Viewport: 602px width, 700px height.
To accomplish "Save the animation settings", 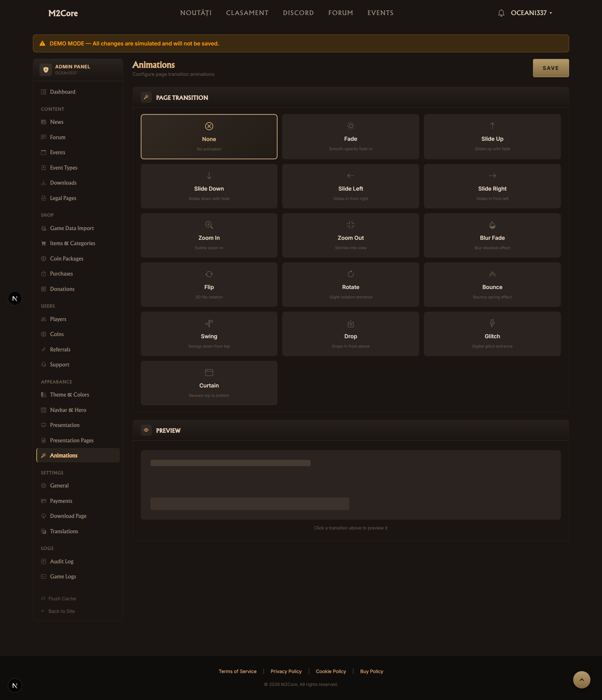I will tap(550, 68).
